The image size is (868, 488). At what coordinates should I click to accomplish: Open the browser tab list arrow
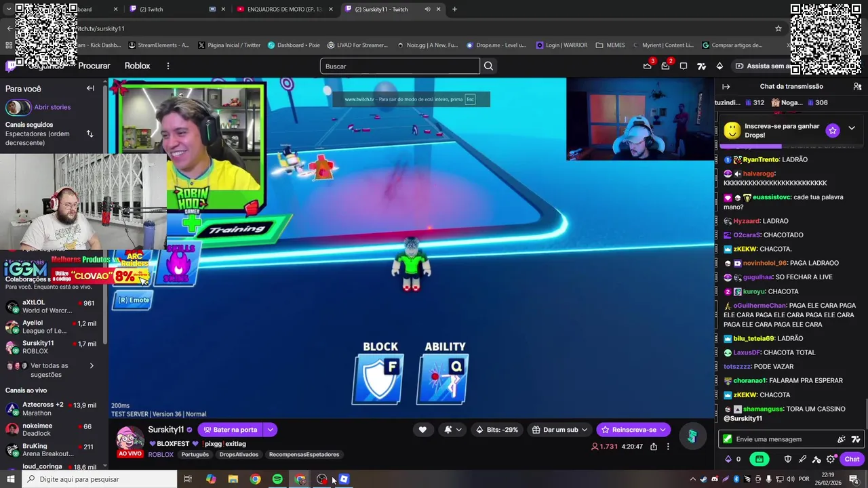coord(8,9)
